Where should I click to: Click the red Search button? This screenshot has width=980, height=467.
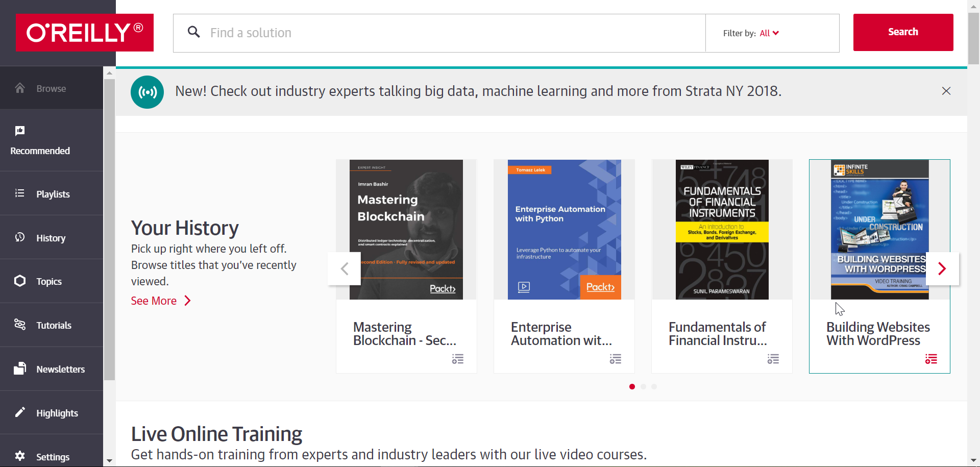[903, 32]
